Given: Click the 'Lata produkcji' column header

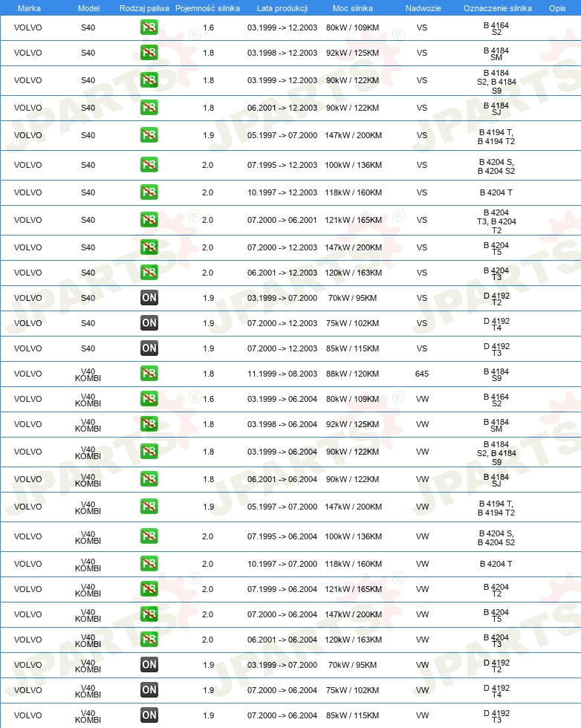Looking at the screenshot, I should tap(282, 8).
